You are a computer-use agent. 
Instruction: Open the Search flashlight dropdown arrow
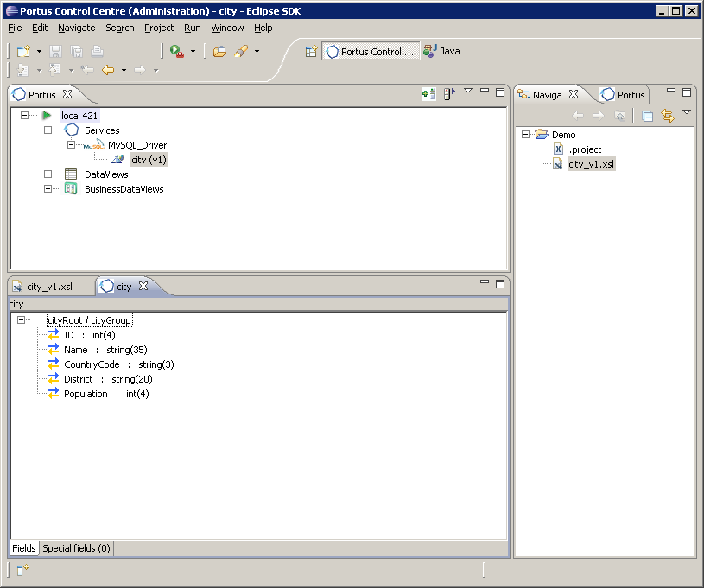click(257, 52)
